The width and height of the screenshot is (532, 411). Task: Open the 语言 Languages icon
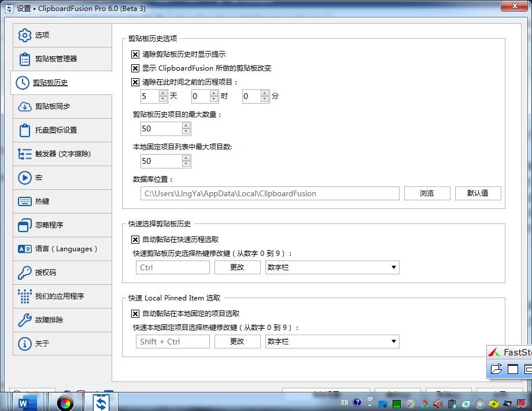pos(25,249)
